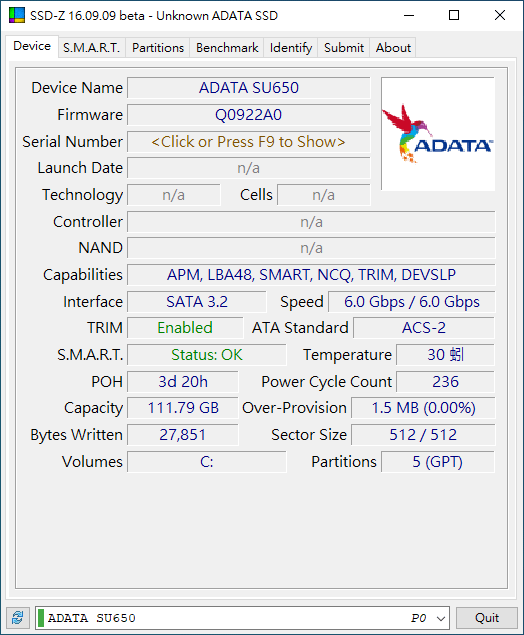Click the Cells n/a field

[324, 195]
